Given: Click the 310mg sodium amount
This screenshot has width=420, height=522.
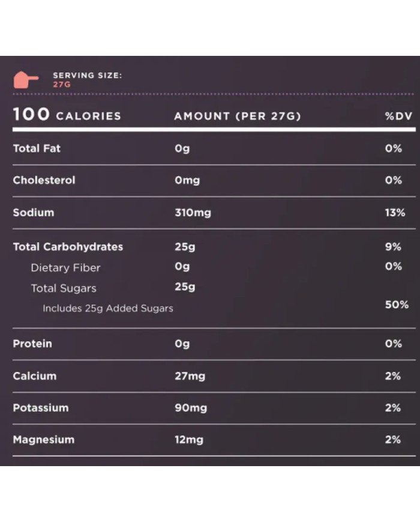Looking at the screenshot, I should (193, 213).
